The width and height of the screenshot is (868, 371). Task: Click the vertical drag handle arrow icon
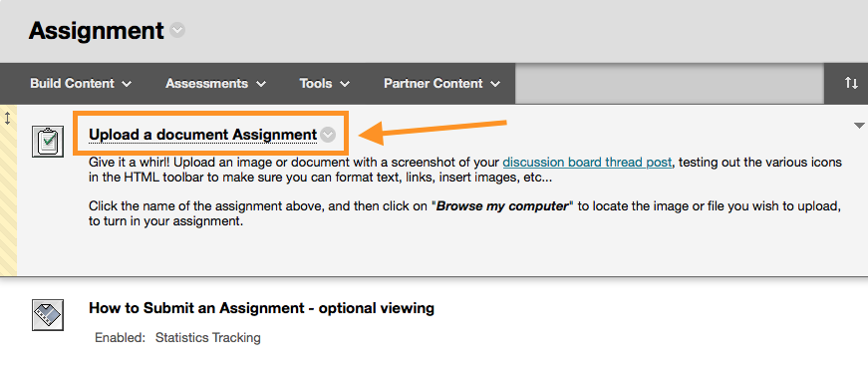point(7,118)
